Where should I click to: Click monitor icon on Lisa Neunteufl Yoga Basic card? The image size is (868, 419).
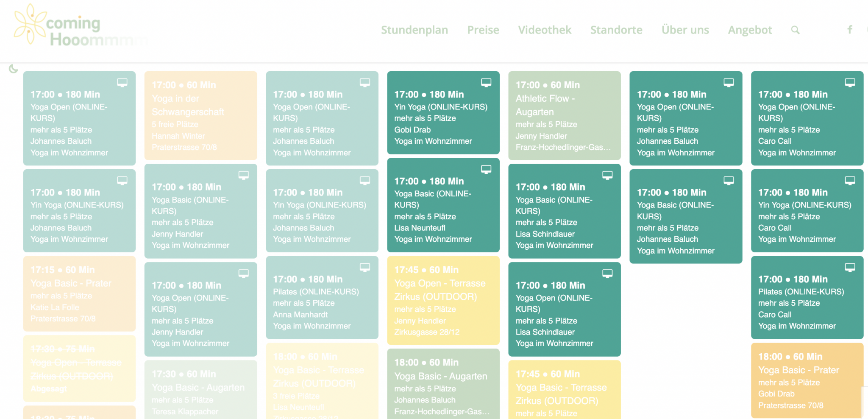(486, 170)
